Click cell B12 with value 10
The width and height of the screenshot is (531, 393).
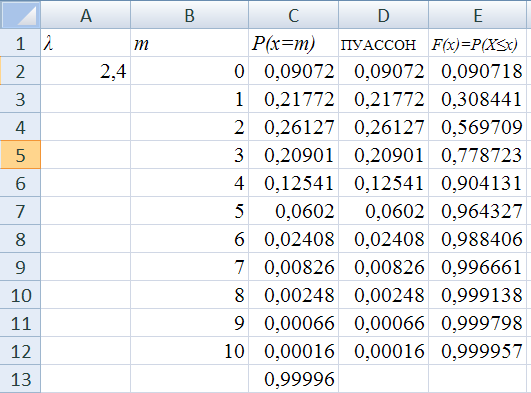click(x=190, y=351)
